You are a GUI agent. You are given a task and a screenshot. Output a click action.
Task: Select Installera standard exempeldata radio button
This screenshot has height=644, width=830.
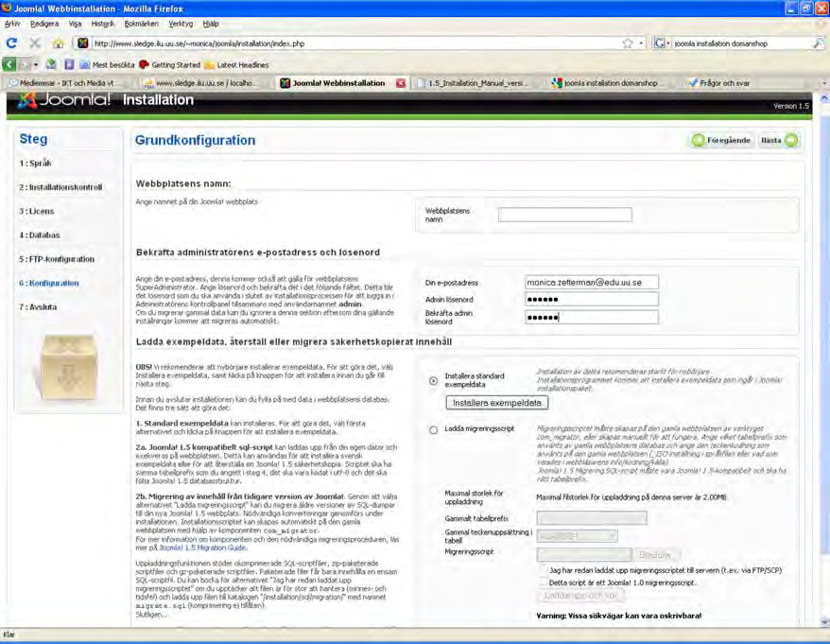434,380
